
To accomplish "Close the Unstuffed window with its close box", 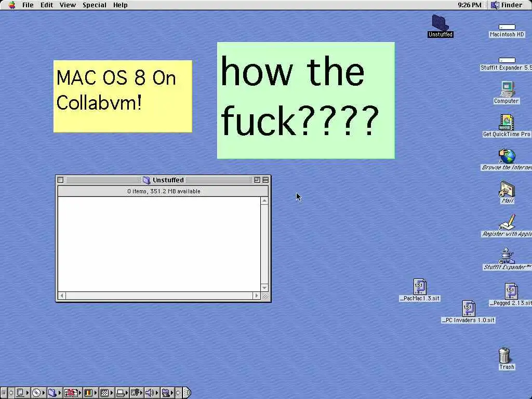I will pos(60,180).
